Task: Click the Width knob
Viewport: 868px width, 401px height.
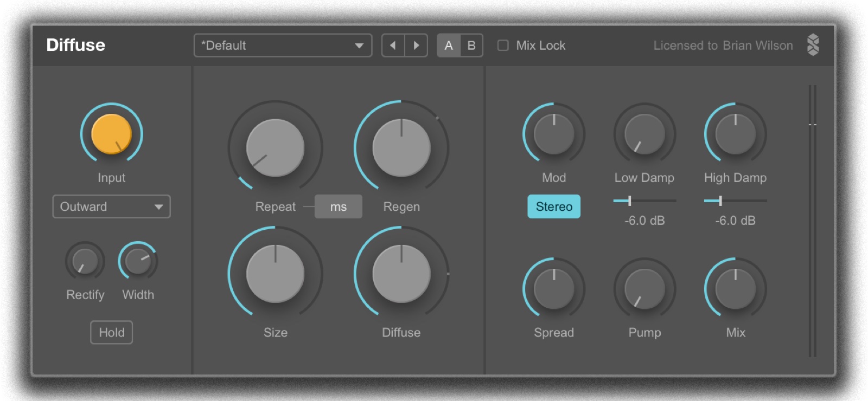Action: click(138, 261)
